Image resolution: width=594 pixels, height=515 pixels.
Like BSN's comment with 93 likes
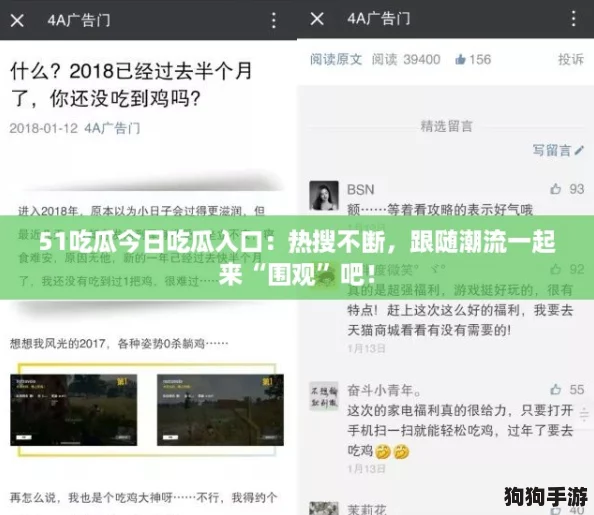(555, 189)
